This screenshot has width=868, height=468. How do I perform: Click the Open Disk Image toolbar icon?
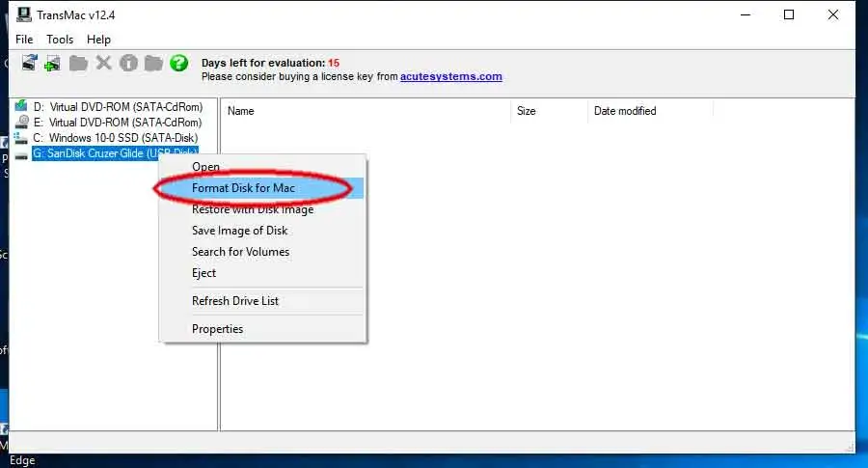[x=30, y=63]
